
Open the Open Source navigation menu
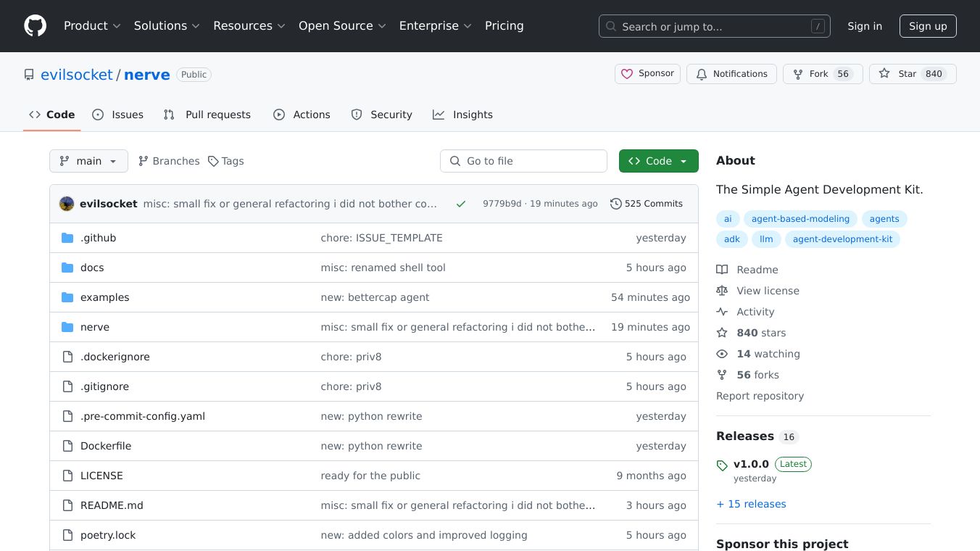click(342, 26)
